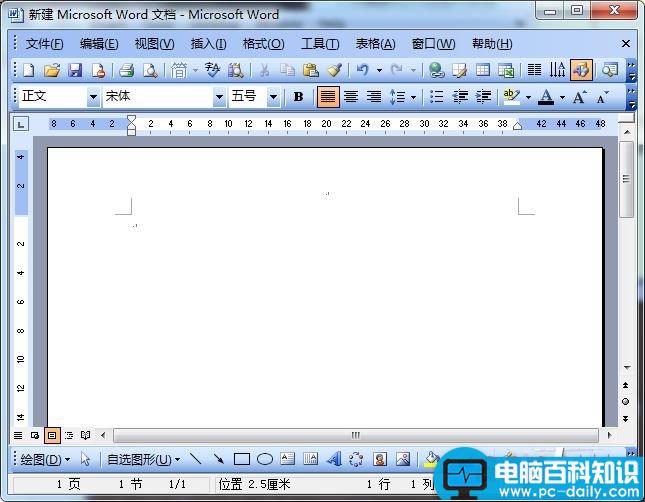Insert Excel worksheet

coord(506,70)
